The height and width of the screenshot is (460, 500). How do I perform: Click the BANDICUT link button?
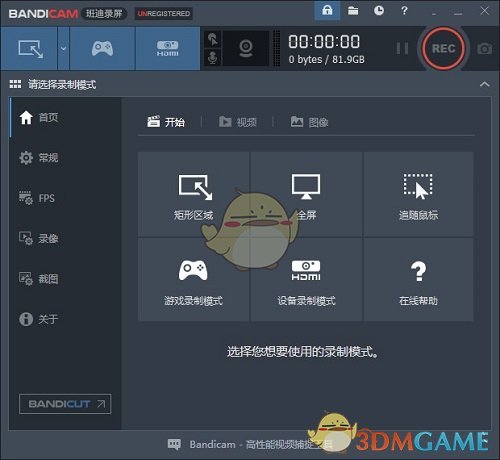[65, 404]
